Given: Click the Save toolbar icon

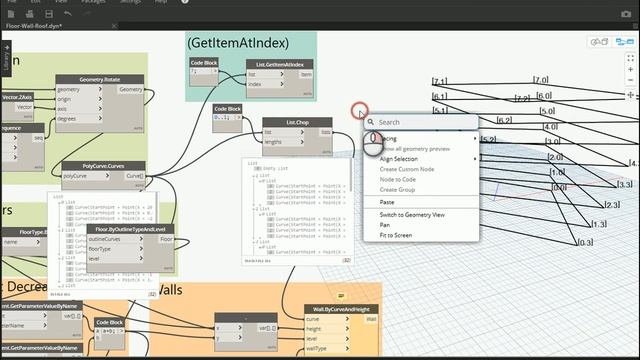Looking at the screenshot, I should (49, 14).
